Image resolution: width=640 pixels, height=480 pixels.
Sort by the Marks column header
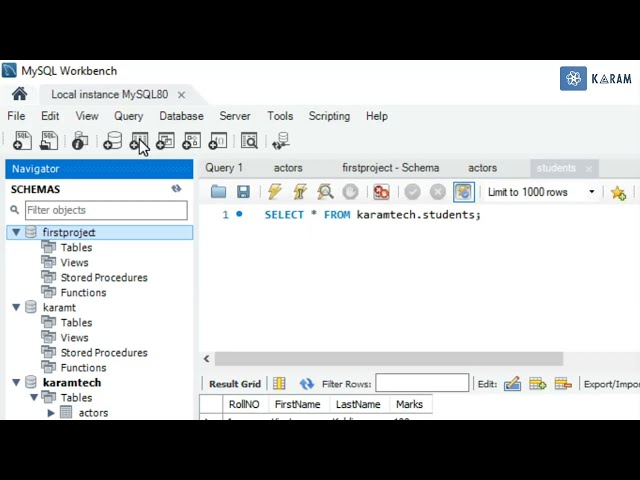tap(409, 404)
